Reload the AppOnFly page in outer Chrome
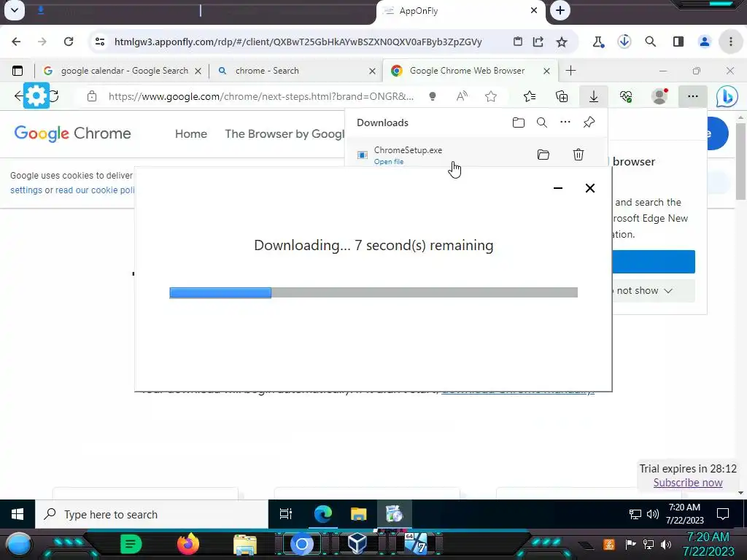747x560 pixels. coord(69,42)
